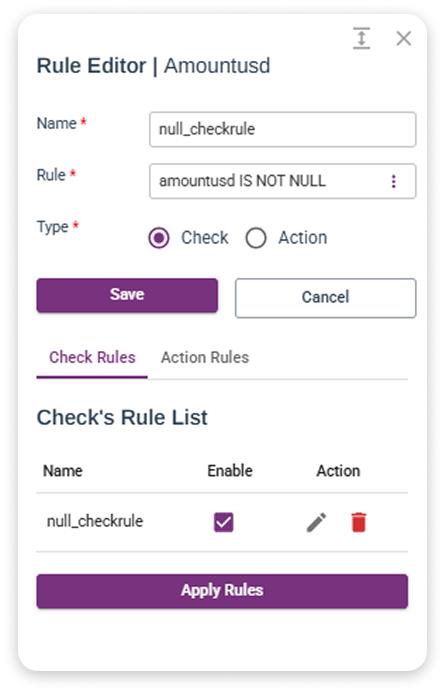Edit null_checkrule with the pencil icon
Viewport: 445px width, 693px height.
(x=316, y=522)
